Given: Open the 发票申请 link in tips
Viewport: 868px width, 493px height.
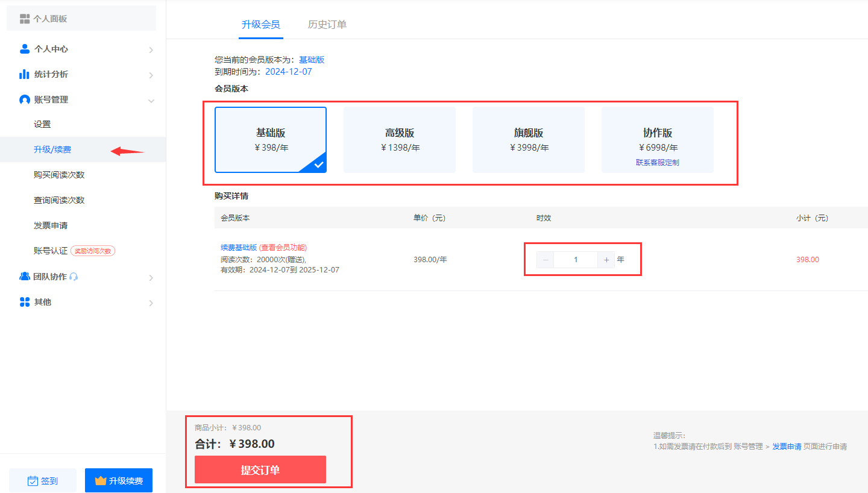Looking at the screenshot, I should pos(787,447).
